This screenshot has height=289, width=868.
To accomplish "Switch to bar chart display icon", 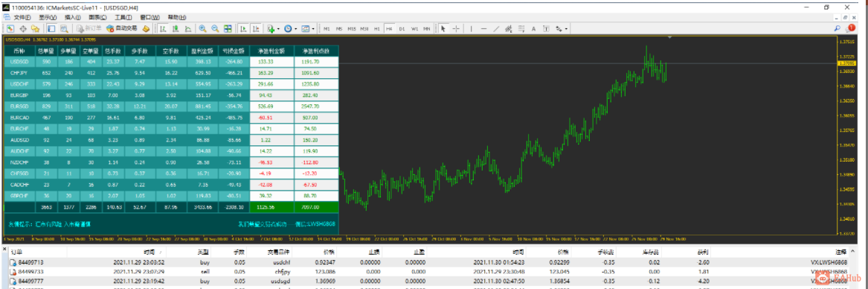I will pyautogui.click(x=164, y=28).
